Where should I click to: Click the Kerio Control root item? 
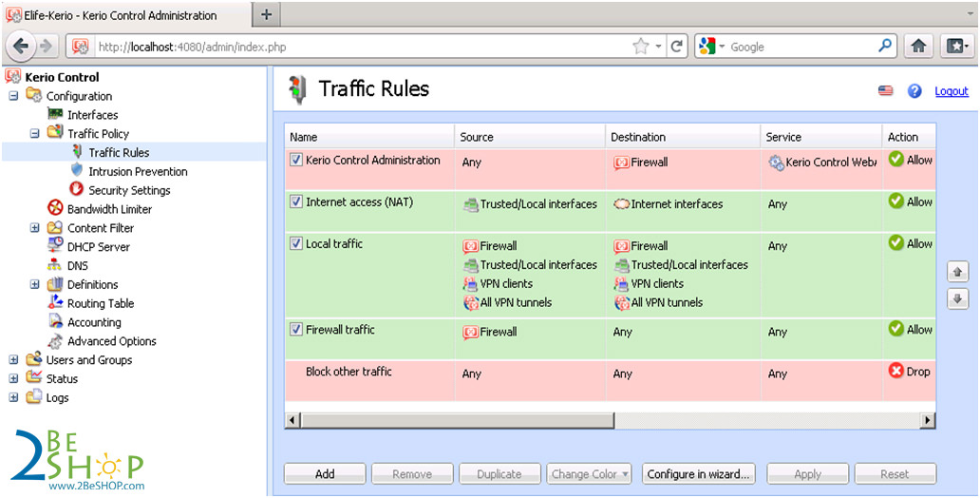click(x=62, y=78)
